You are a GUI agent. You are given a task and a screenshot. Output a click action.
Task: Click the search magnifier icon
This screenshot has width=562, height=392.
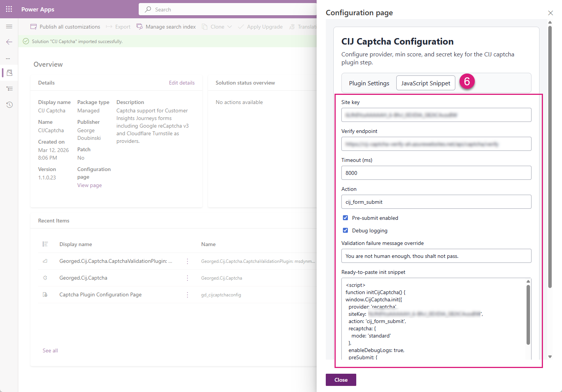tap(148, 9)
